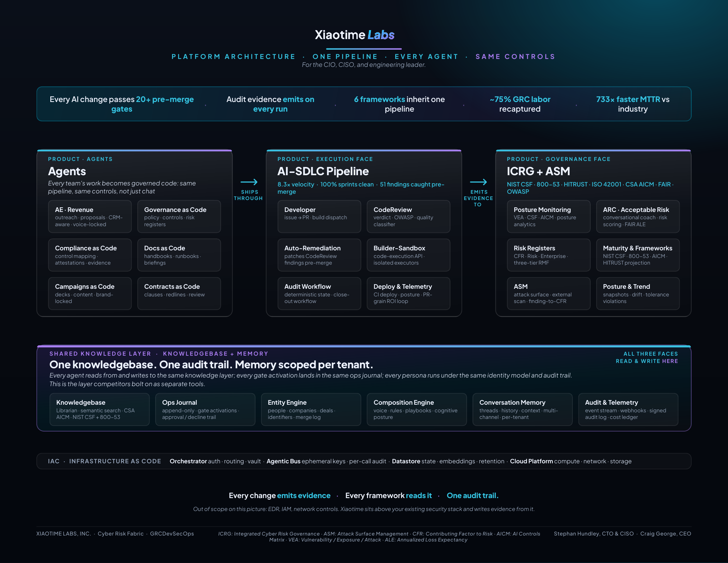Image resolution: width=728 pixels, height=563 pixels.
Task: Click "SHIPS THROUGH" label
Action: tap(249, 195)
